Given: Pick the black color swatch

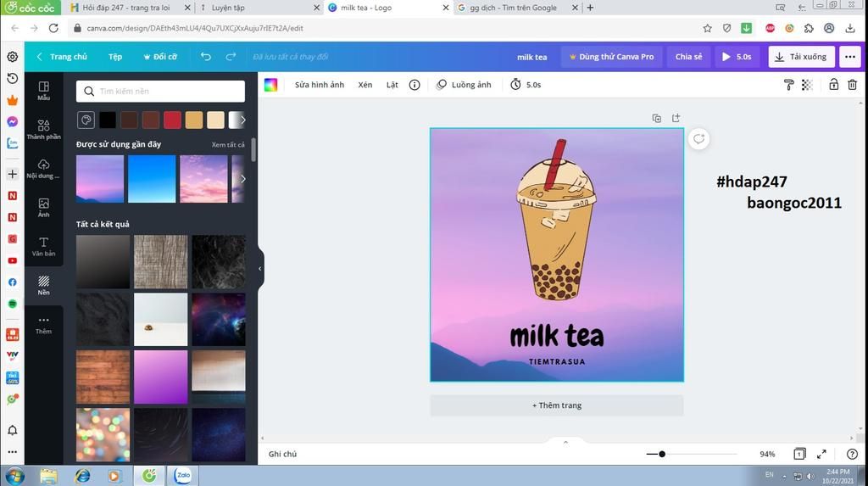Looking at the screenshot, I should click(x=108, y=120).
